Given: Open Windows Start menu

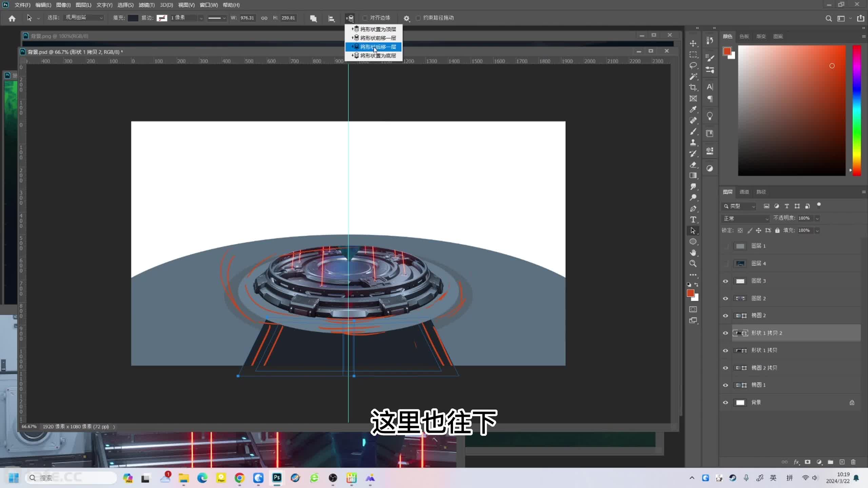Looking at the screenshot, I should pos(14,478).
